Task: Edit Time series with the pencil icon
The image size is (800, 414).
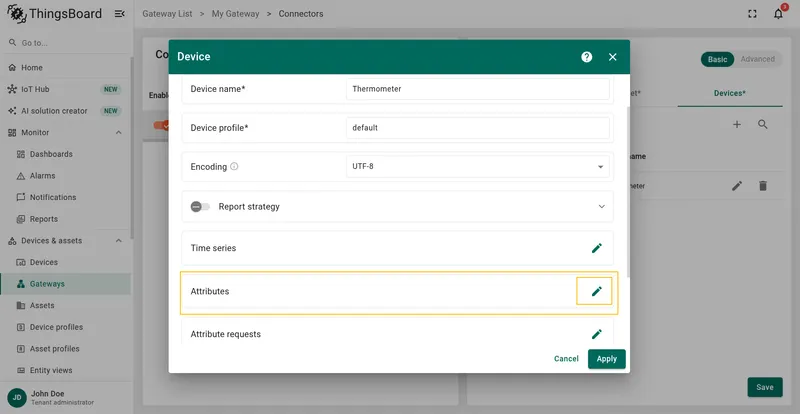Action: click(596, 248)
